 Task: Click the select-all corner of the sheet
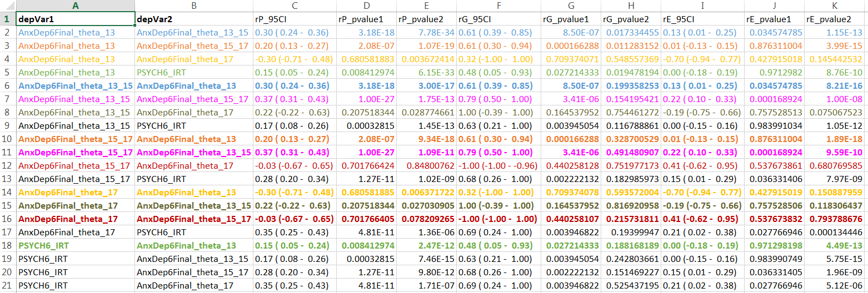point(8,6)
